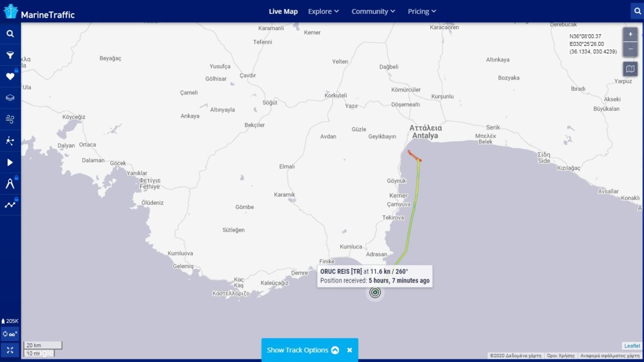Open the vessel search in the left sidebar
Image resolution: width=644 pixels, height=362 pixels.
10,34
